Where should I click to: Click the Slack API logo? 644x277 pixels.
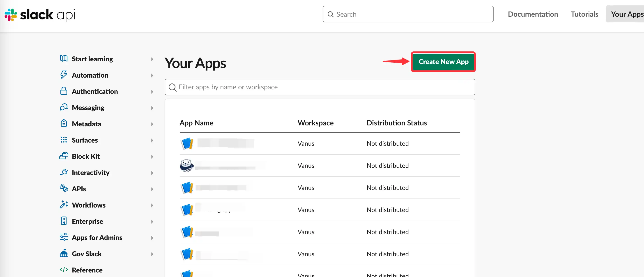[40, 15]
